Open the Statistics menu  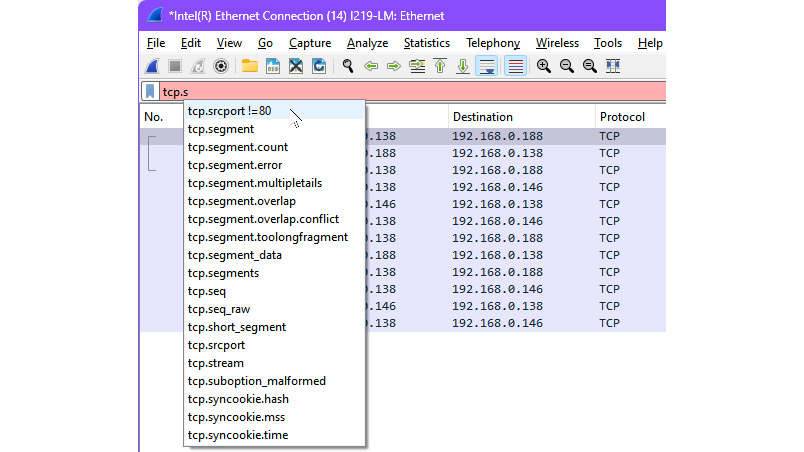click(x=426, y=43)
